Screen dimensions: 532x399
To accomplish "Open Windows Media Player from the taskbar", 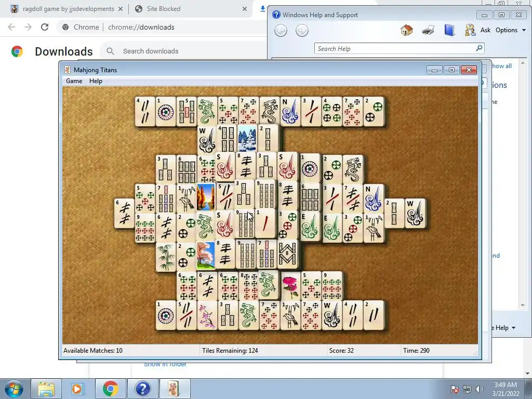I will (78, 389).
